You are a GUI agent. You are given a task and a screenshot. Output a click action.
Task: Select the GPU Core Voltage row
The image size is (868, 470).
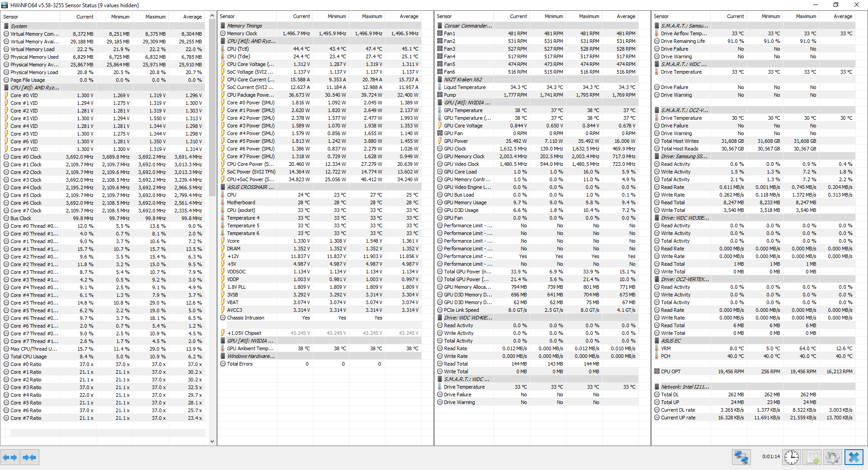coord(537,126)
